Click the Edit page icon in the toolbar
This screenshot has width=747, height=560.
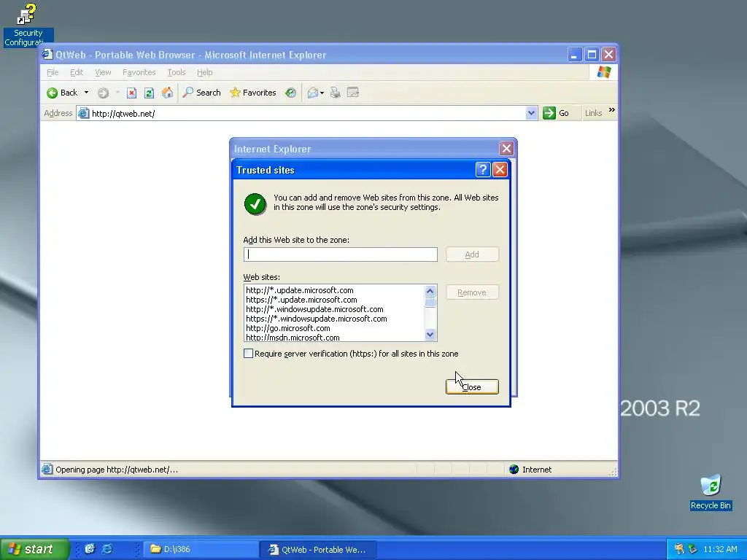coord(353,93)
